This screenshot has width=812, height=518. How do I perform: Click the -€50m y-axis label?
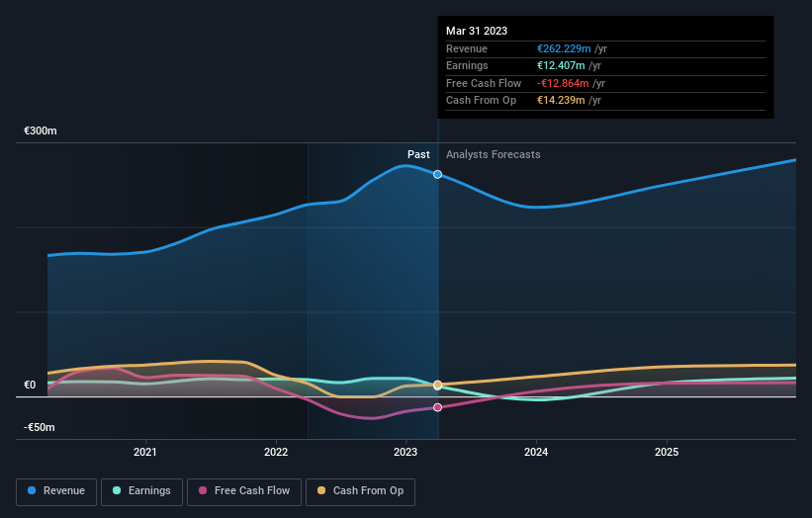(40, 427)
